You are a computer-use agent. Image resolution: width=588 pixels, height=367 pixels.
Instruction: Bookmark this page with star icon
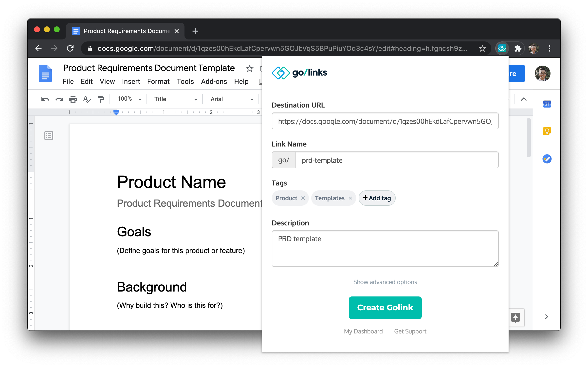point(482,48)
